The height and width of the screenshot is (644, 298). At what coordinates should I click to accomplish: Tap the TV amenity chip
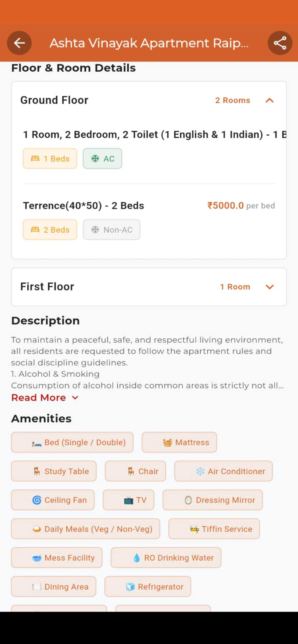(128, 500)
